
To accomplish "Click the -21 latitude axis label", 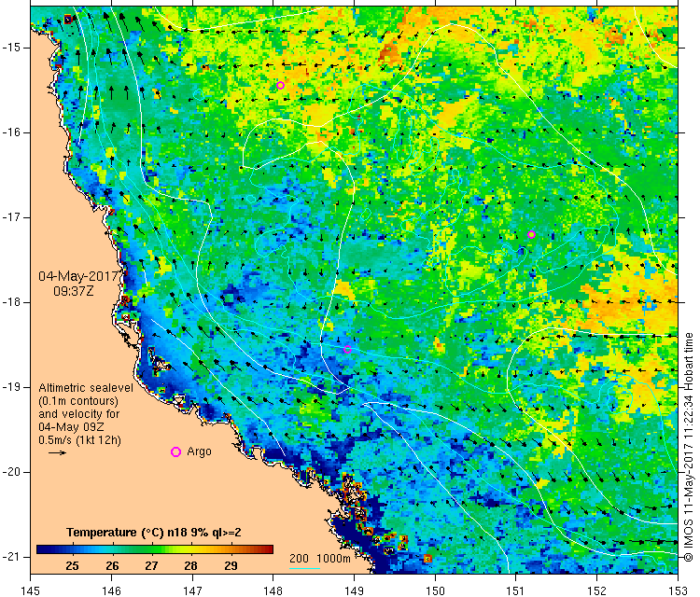I will [x=11, y=557].
